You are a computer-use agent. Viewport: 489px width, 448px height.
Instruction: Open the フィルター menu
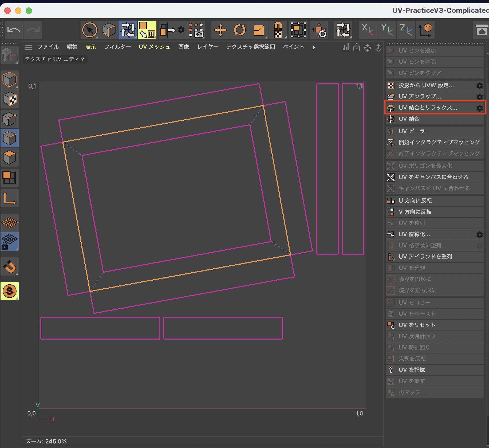pyautogui.click(x=117, y=47)
